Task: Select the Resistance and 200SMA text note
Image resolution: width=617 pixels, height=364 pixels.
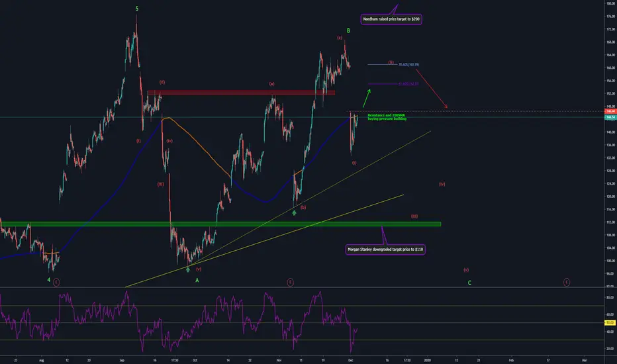Action: pos(387,117)
